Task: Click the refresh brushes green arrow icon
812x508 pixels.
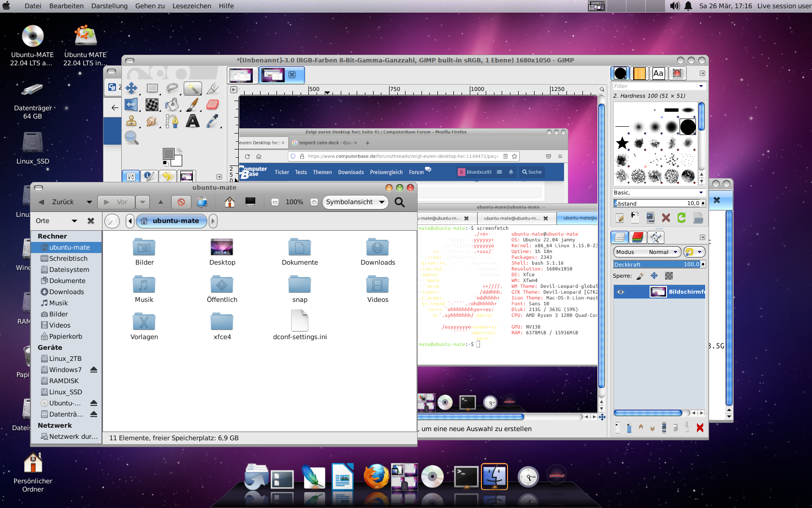Action: click(681, 218)
